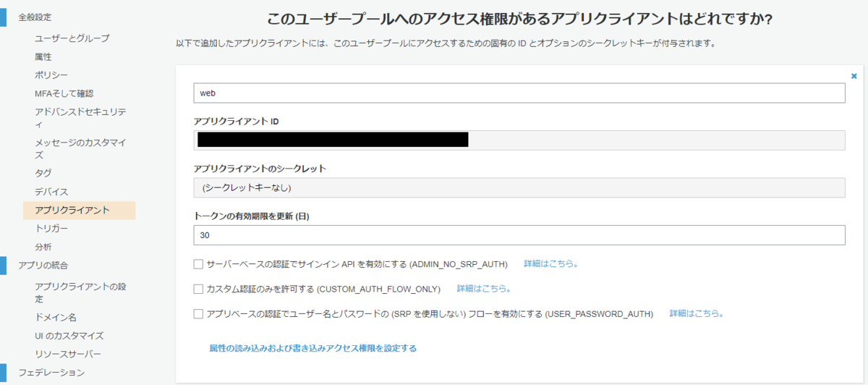Open アプリの統合 section

(43, 266)
